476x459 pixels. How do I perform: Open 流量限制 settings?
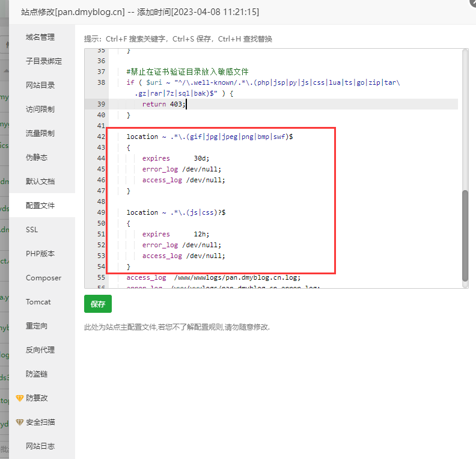point(40,133)
